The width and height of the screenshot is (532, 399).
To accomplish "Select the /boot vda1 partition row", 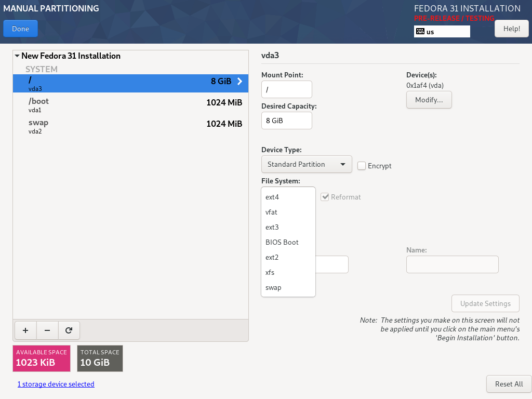I will click(x=130, y=105).
